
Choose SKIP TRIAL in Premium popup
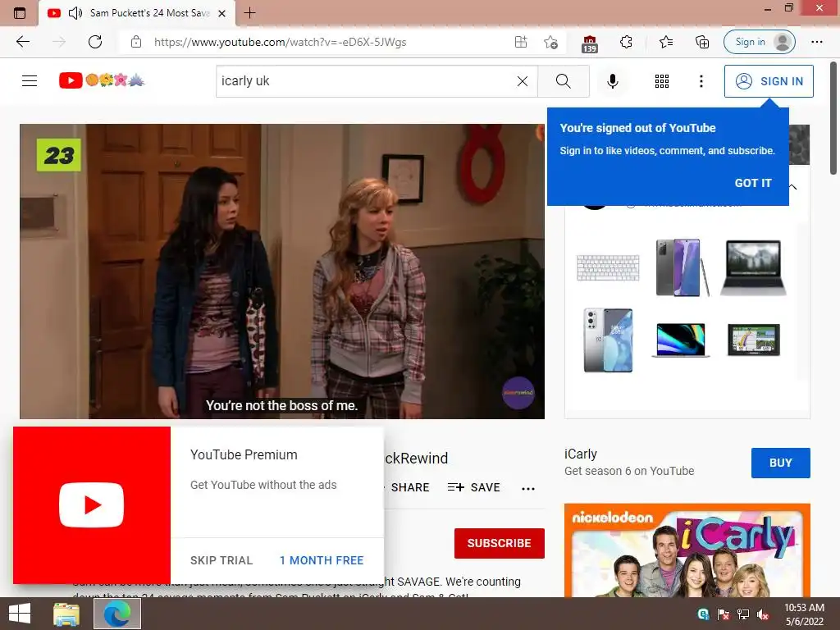221,560
